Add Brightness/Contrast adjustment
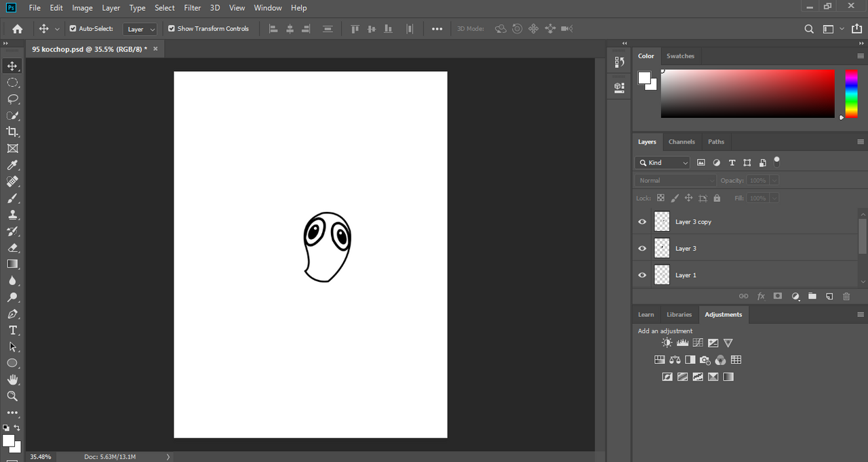868x462 pixels. [667, 343]
